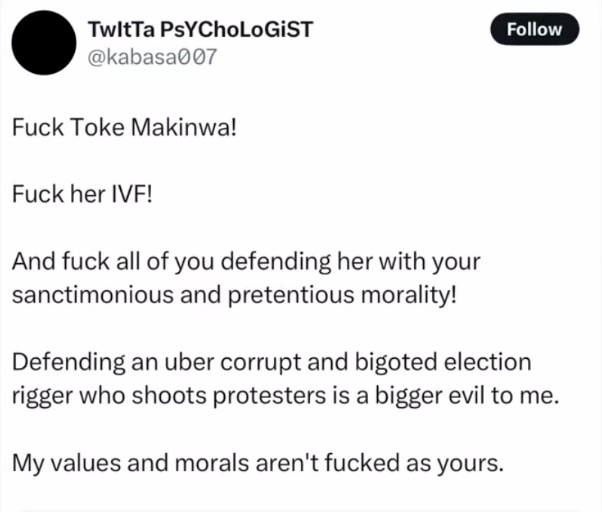Click the line starting "And fuck all"
Image resolution: width=602 pixels, height=512 pixels.
click(247, 262)
